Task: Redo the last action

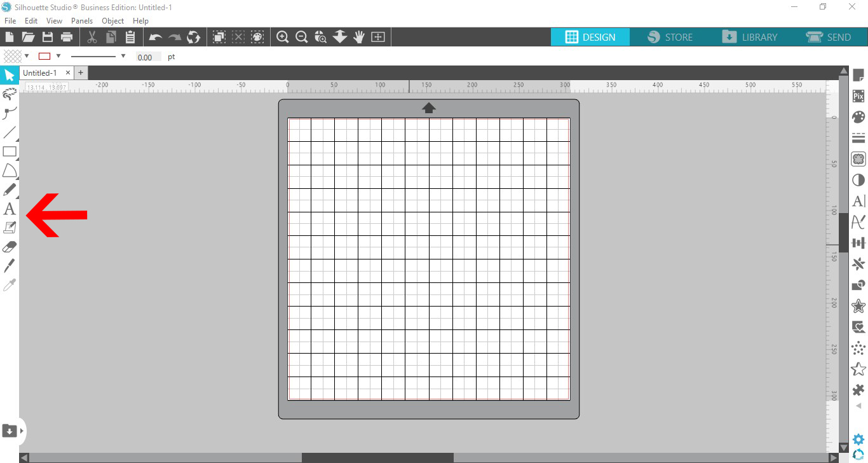Action: coord(175,38)
